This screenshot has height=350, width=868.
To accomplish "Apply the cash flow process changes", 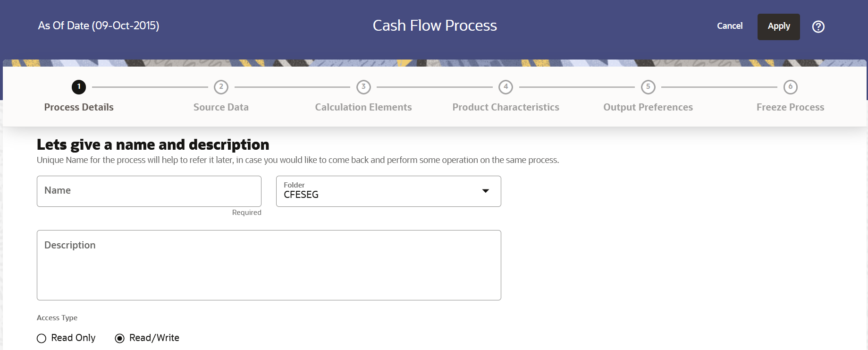I will pyautogui.click(x=778, y=26).
